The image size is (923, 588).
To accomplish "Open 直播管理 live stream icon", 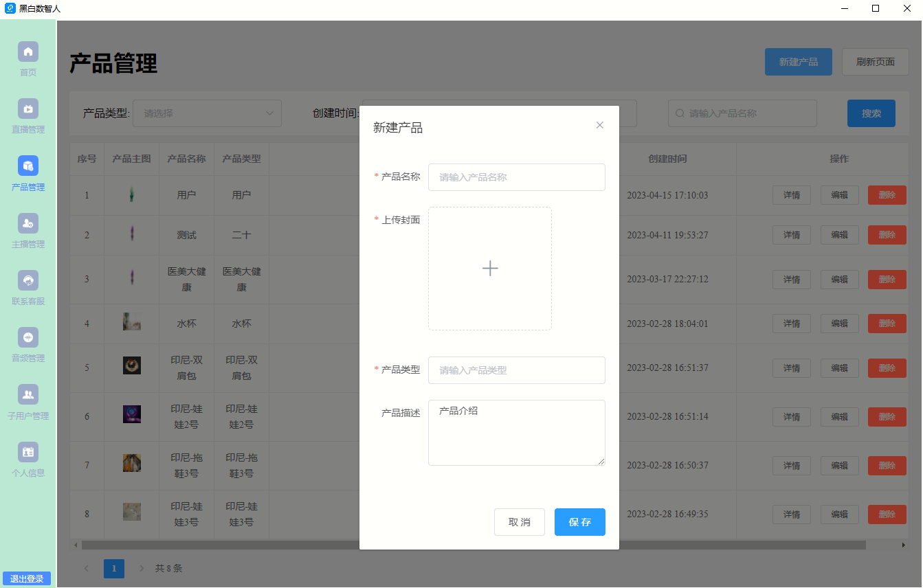I will point(28,109).
